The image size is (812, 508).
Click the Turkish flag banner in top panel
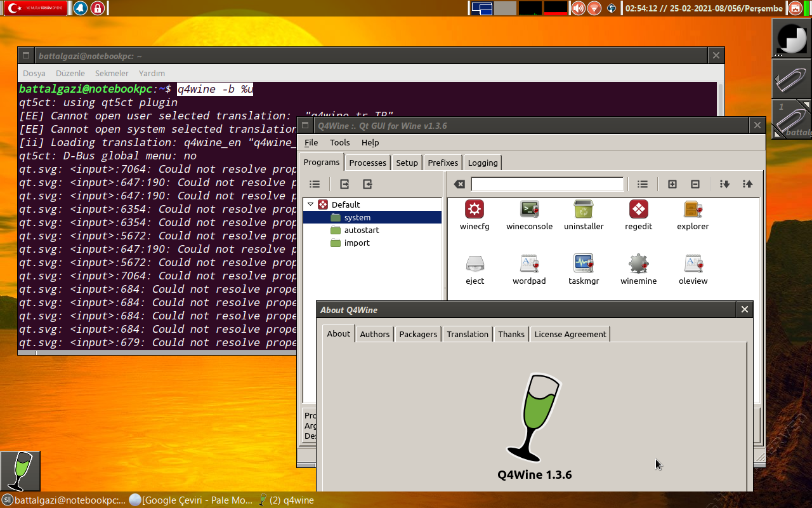pos(36,8)
